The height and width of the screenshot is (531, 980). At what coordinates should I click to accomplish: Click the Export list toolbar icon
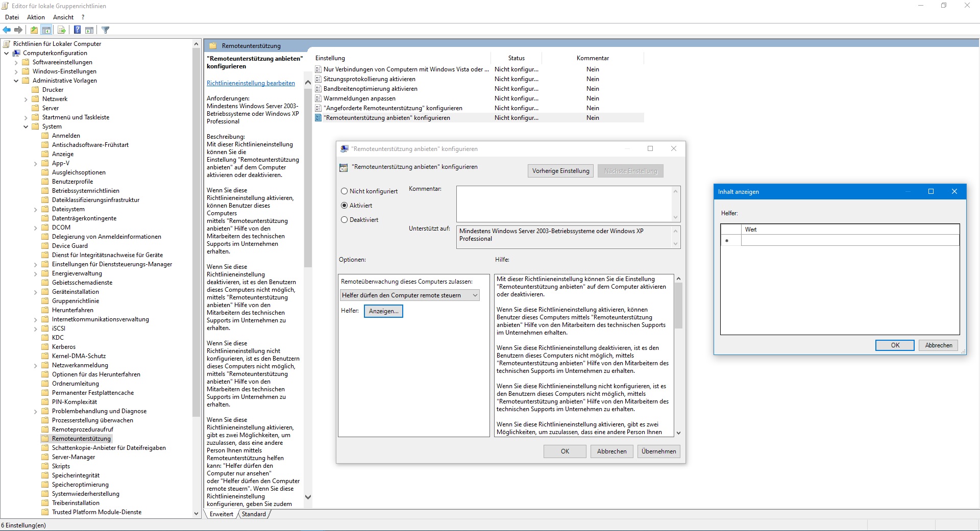(62, 30)
